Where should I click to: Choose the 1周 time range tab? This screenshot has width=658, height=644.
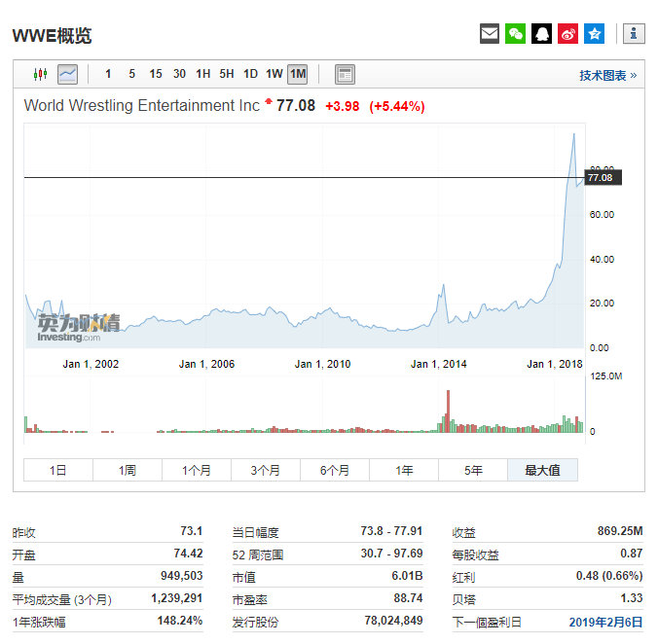(x=128, y=470)
